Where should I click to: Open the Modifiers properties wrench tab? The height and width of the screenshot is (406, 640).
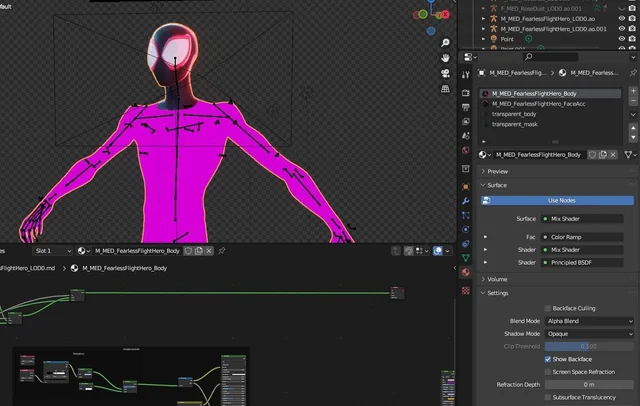pos(466,201)
